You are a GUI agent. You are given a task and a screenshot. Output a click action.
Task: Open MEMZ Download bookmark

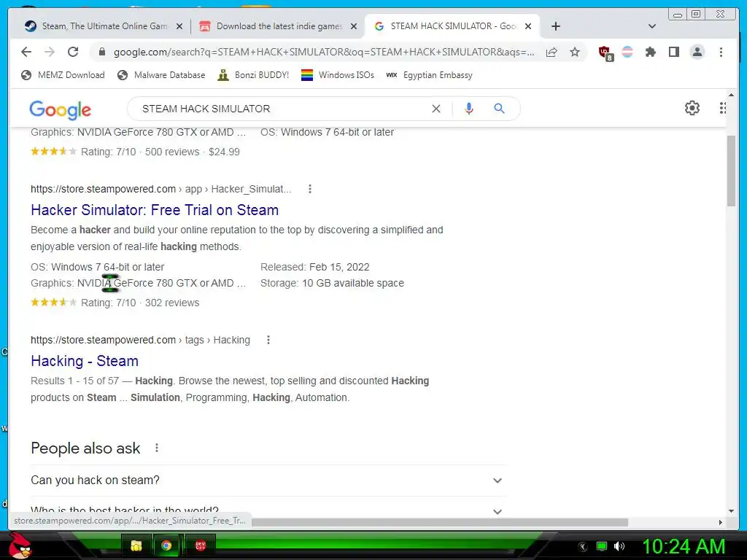[63, 75]
